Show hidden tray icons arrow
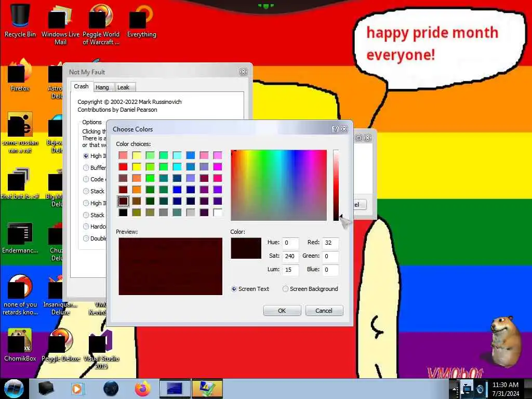This screenshot has height=399, width=532. [455, 389]
